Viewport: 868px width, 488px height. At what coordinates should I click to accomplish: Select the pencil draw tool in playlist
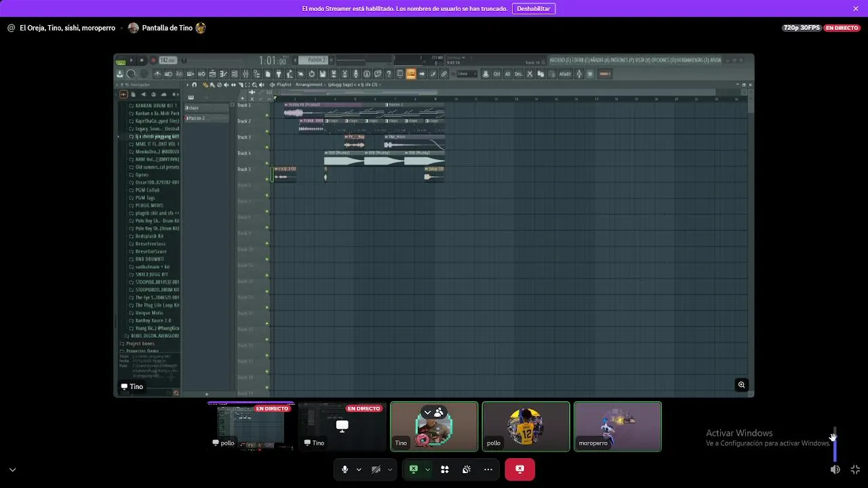[205, 85]
